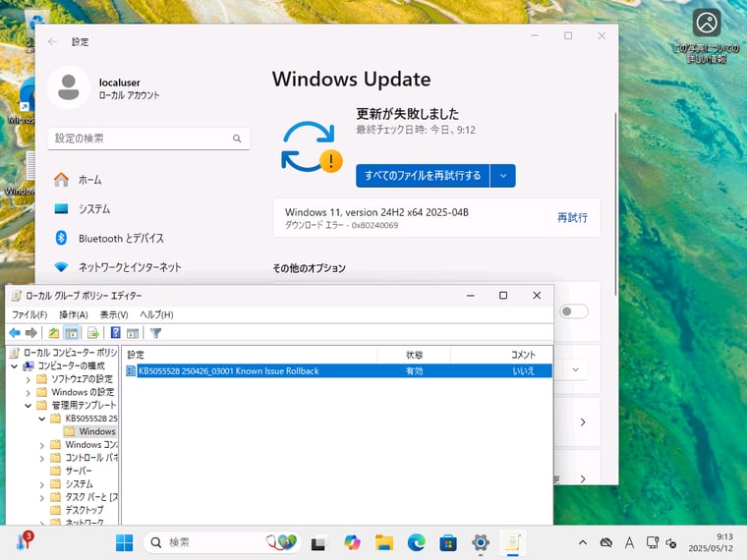Open the Windows Start button
747x560 pixels.
(125, 542)
